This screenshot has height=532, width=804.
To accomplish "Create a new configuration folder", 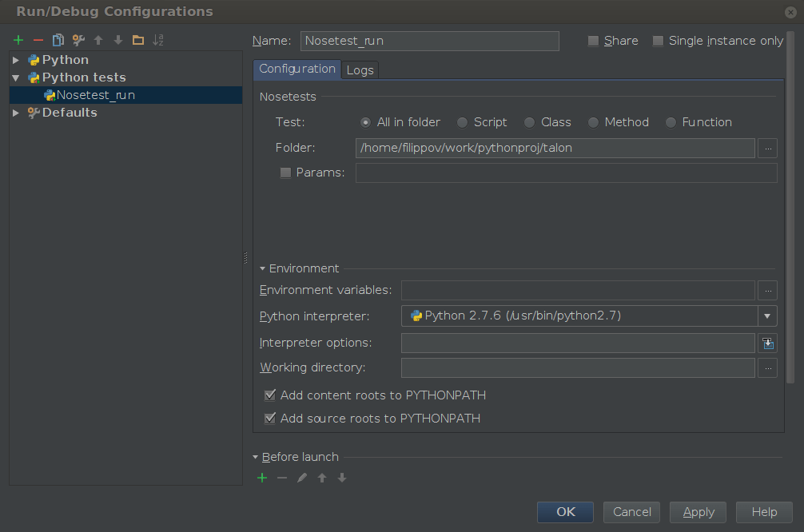I will (137, 39).
